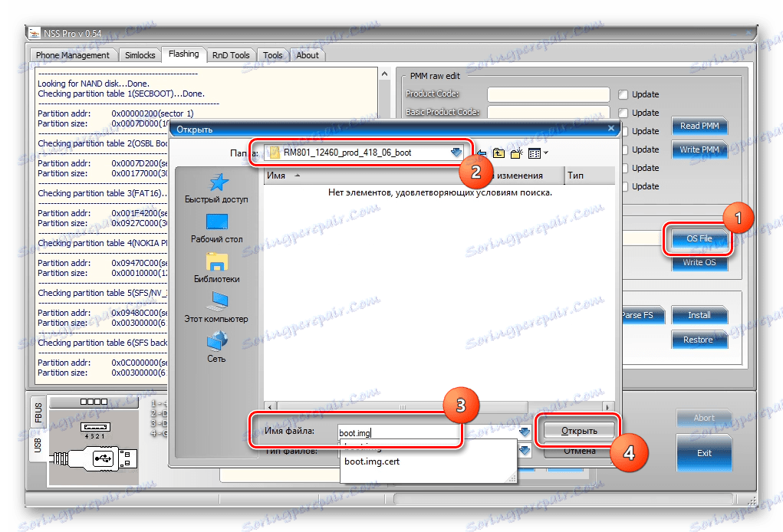The image size is (783, 532).
Task: Click right arrow of file list scrollbar
Action: 607,407
